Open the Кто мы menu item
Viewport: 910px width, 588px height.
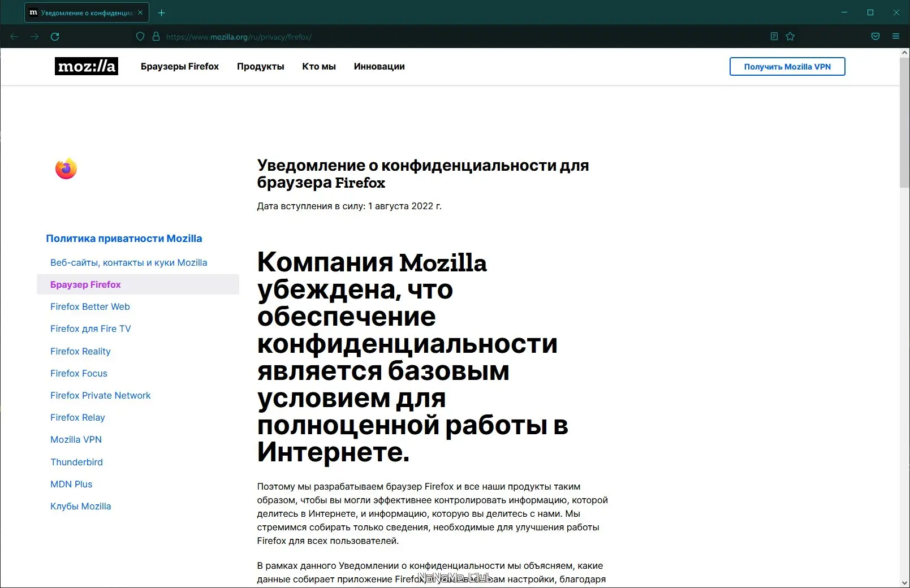[x=318, y=66]
